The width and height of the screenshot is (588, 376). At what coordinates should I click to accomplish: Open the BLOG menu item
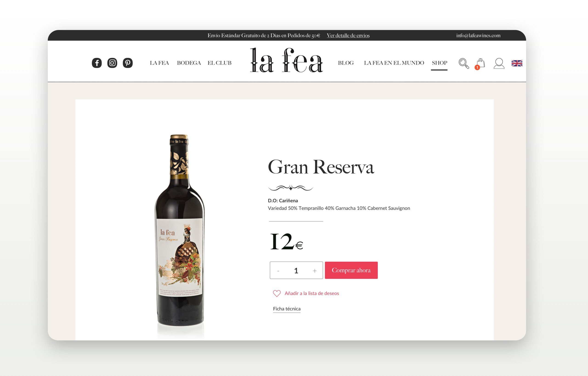tap(345, 63)
